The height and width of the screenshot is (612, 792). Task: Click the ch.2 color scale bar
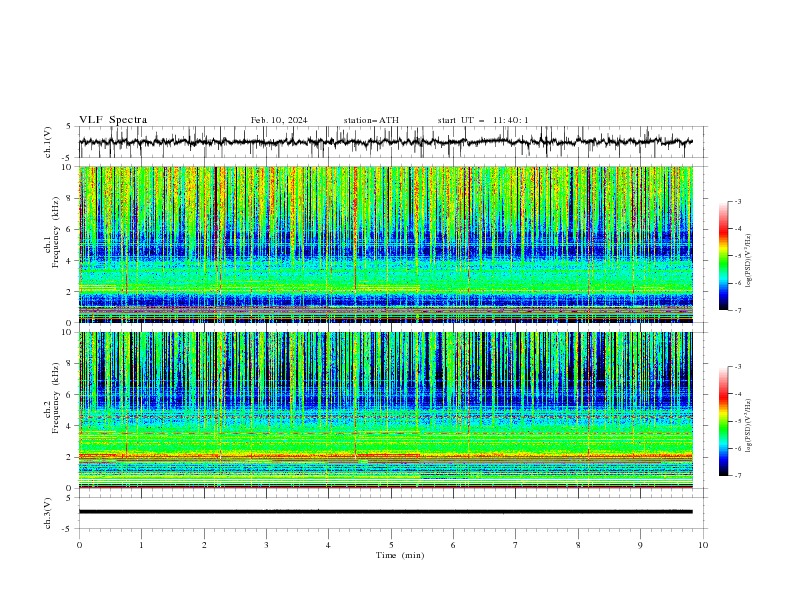pyautogui.click(x=723, y=421)
